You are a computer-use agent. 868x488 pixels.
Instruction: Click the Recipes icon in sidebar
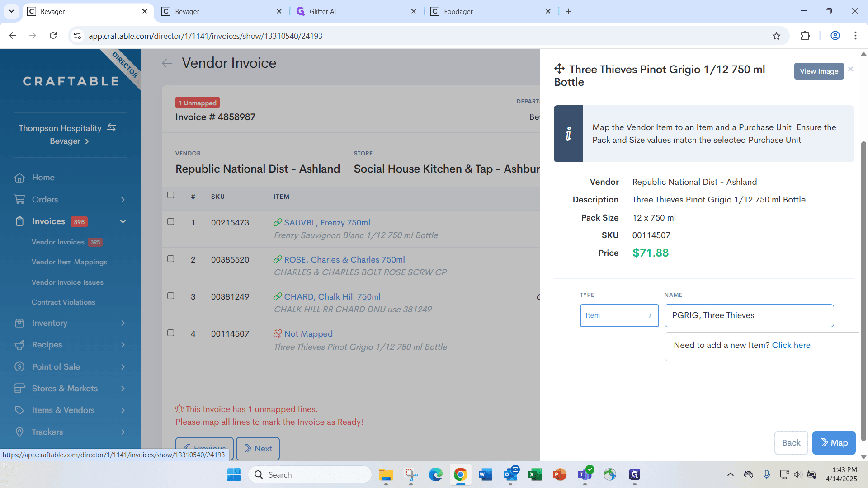click(19, 345)
